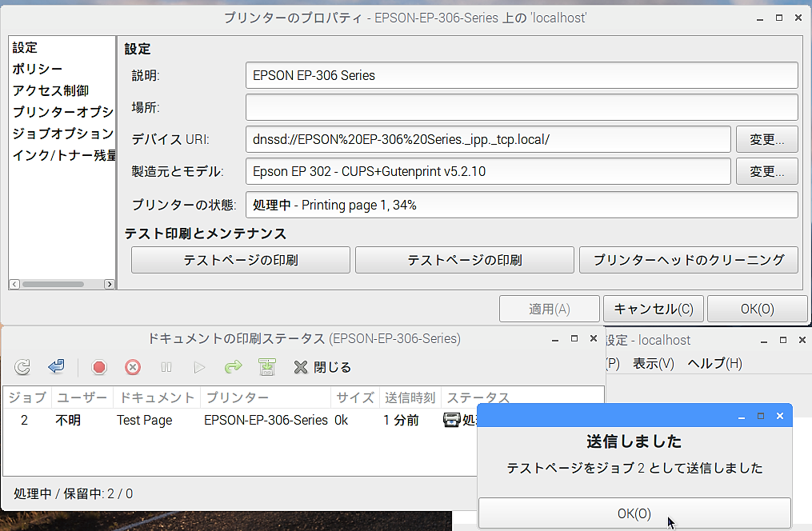
Task: Open the ポリシー section
Action: pos(38,69)
